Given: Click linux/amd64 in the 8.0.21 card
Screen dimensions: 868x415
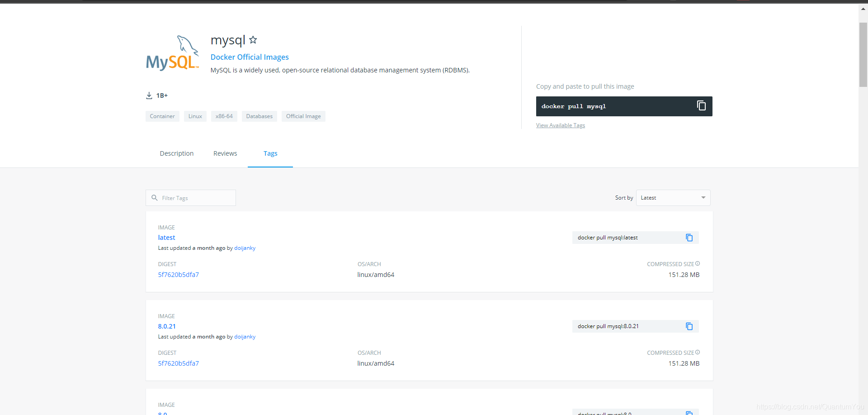Looking at the screenshot, I should coord(376,363).
